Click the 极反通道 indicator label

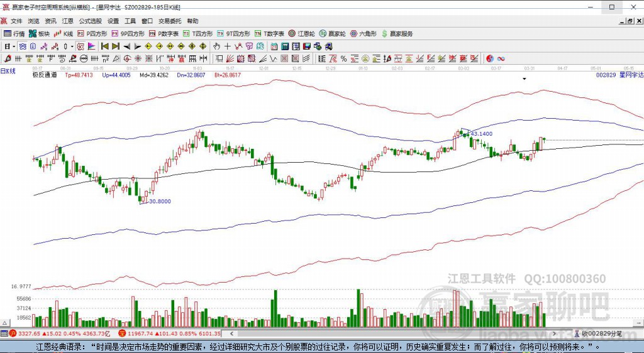45,75
